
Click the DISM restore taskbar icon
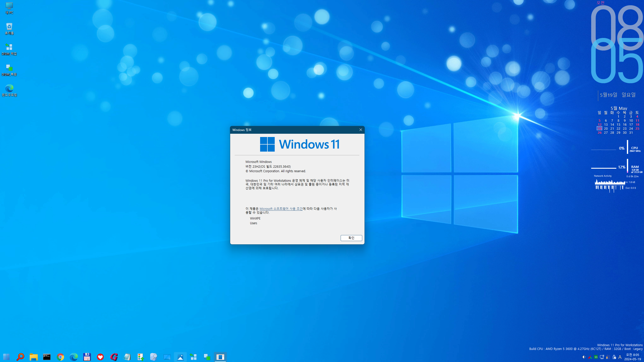click(x=207, y=357)
